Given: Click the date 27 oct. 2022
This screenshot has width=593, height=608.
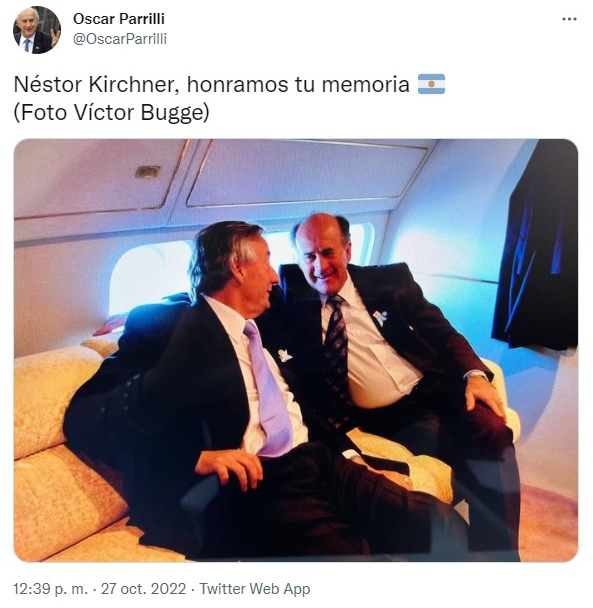Looking at the screenshot, I should point(143,589).
